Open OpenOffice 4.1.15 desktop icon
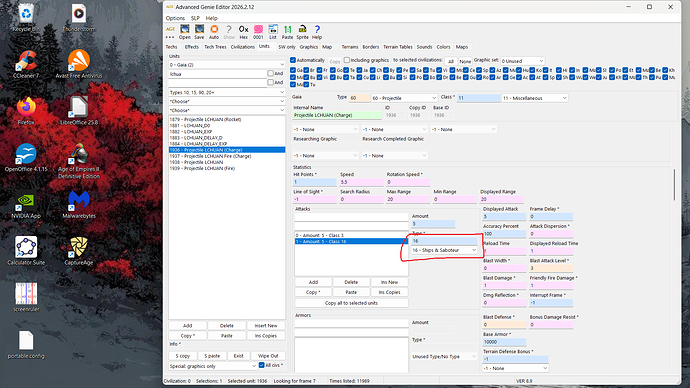This screenshot has width=690, height=388. pyautogui.click(x=26, y=157)
